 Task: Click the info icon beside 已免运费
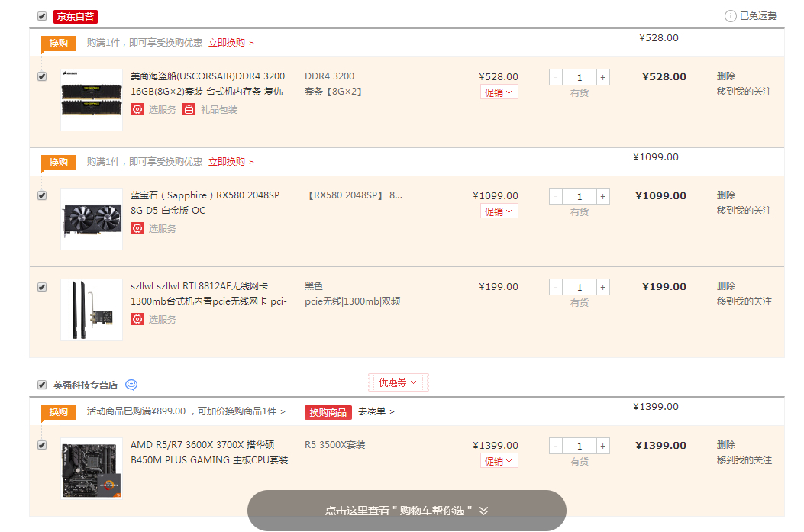tap(730, 16)
